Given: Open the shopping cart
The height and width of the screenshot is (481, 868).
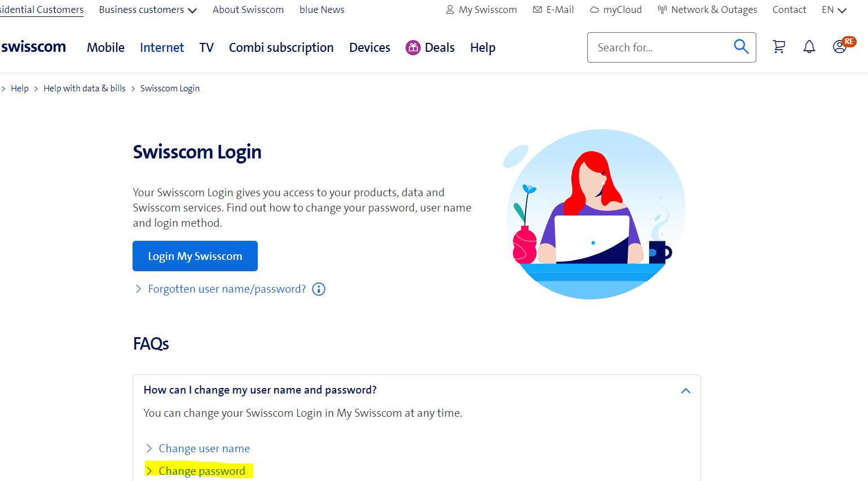Looking at the screenshot, I should [779, 47].
